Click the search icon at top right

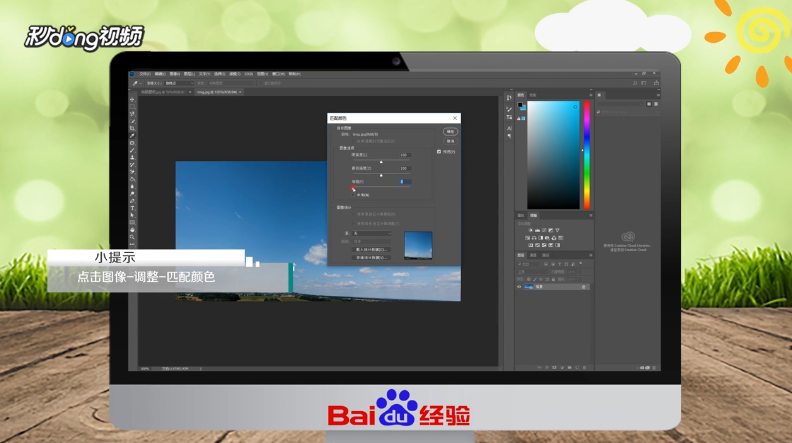635,83
